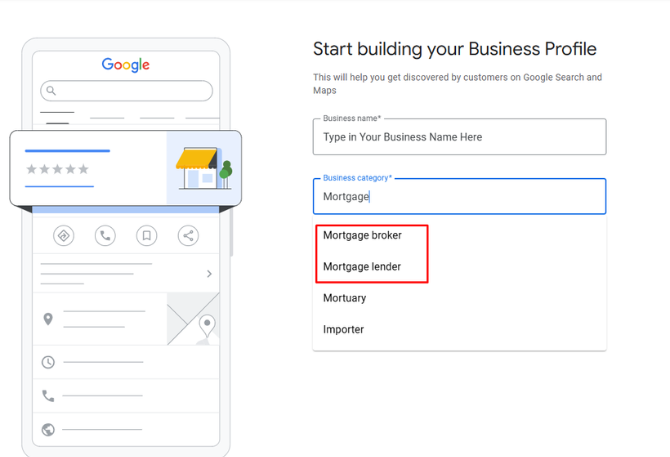The height and width of the screenshot is (457, 670).
Task: Click the location pin icon in the address row
Action: click(x=48, y=319)
